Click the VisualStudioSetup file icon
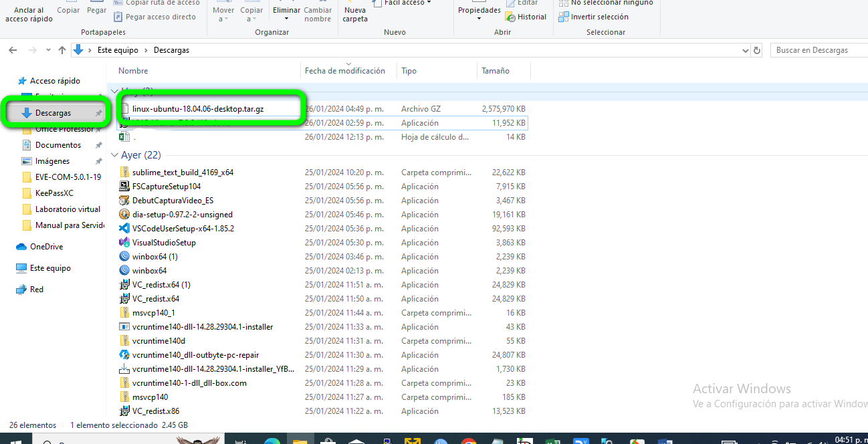 pyautogui.click(x=124, y=243)
